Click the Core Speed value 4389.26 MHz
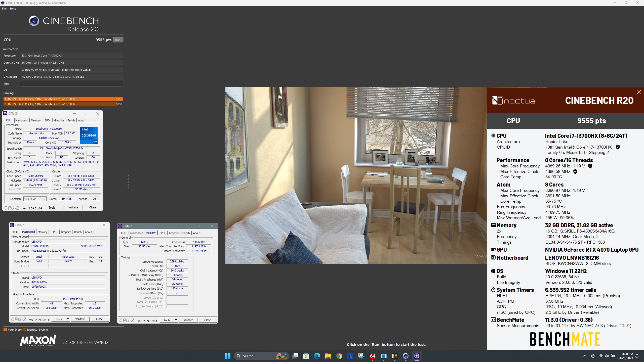The width and height of the screenshot is (644, 362). tap(35, 176)
